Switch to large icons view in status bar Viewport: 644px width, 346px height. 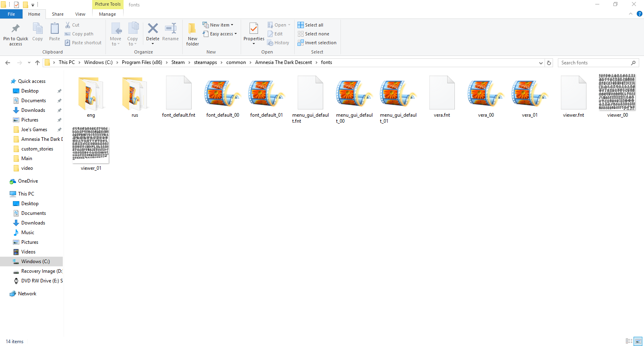(x=638, y=341)
